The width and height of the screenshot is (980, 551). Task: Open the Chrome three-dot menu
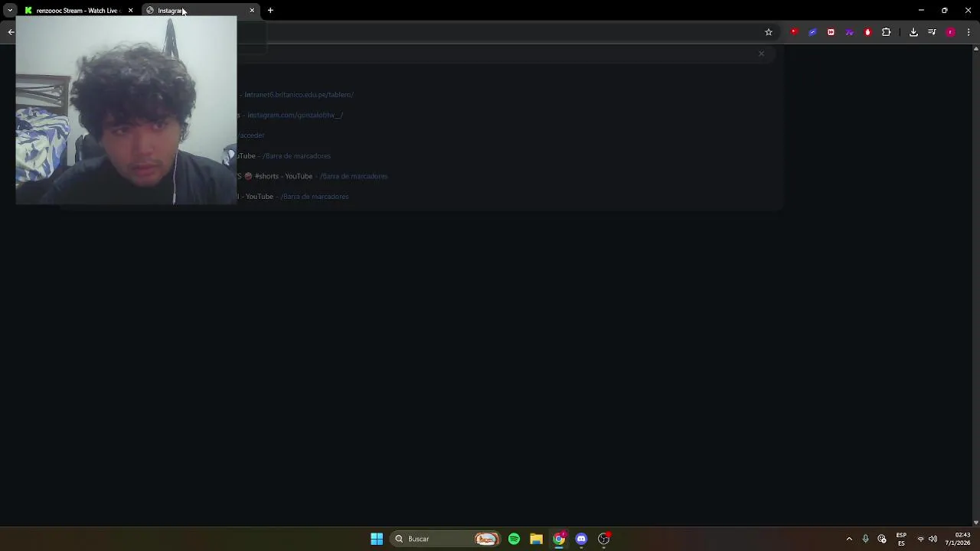[969, 32]
